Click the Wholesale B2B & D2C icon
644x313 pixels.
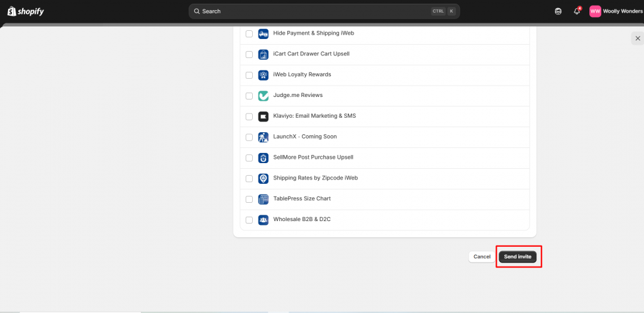click(264, 220)
